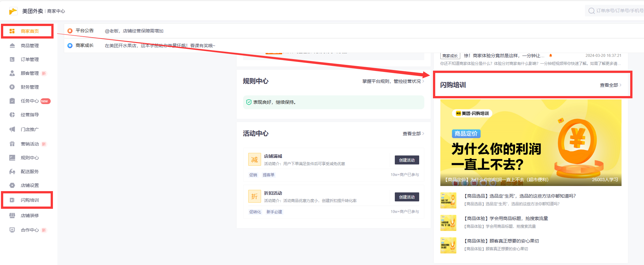Click the 店铺设置 hexagon icon
Viewport: 644px width, 265px height.
click(x=12, y=185)
